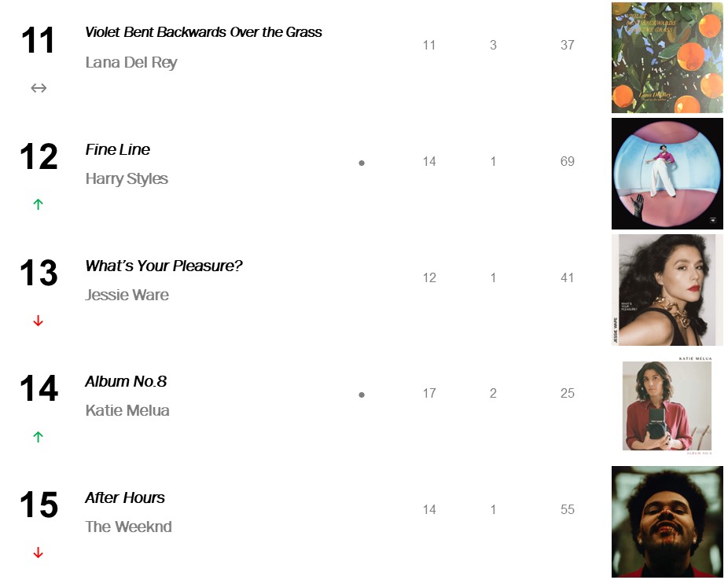Screen dimensions: 728x580
Task: Open the What's Your Pleasure? album link
Action: pos(164,266)
